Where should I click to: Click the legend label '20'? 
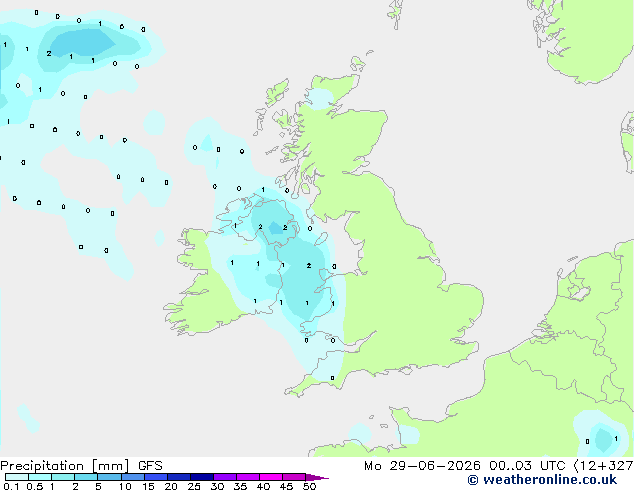pyautogui.click(x=171, y=486)
